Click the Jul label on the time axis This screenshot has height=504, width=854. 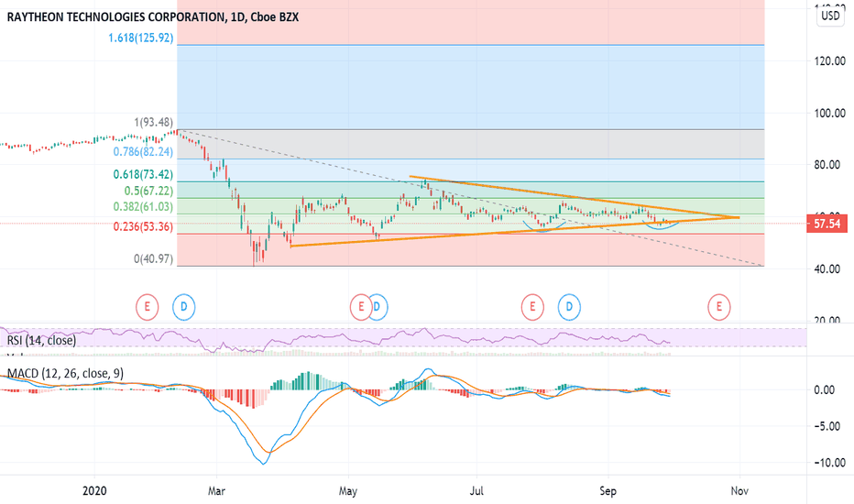click(x=476, y=491)
